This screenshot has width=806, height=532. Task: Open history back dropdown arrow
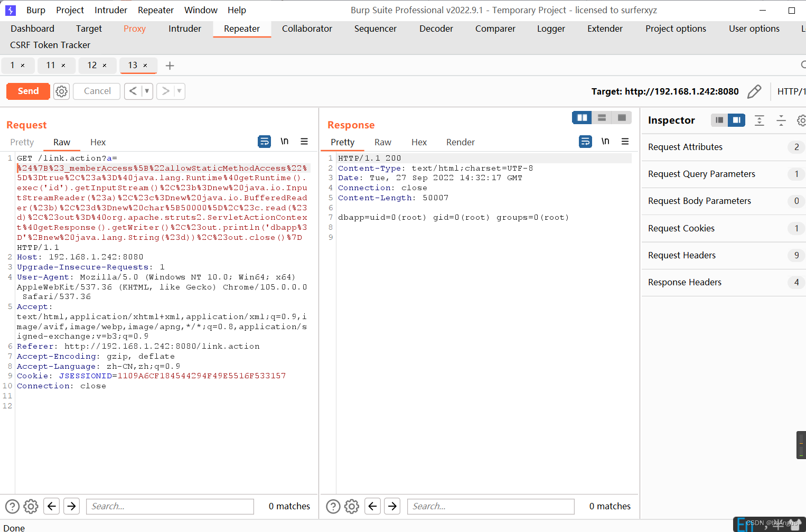point(147,91)
